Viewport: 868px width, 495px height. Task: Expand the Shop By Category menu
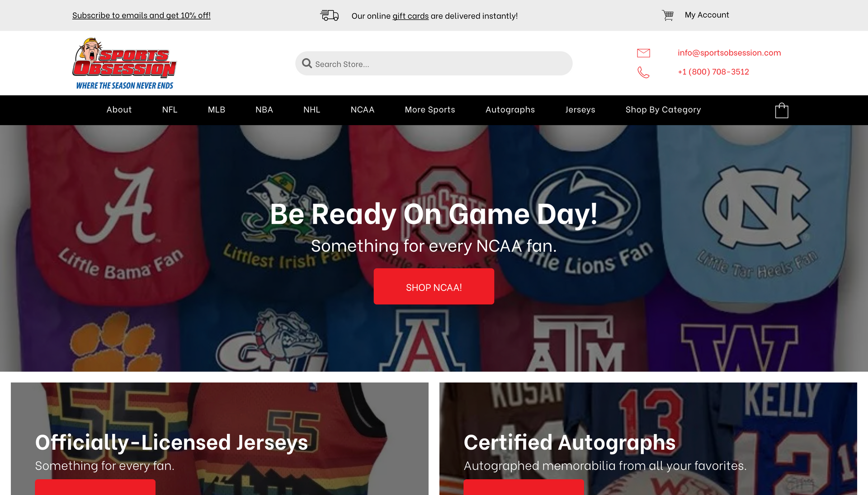[x=663, y=110]
